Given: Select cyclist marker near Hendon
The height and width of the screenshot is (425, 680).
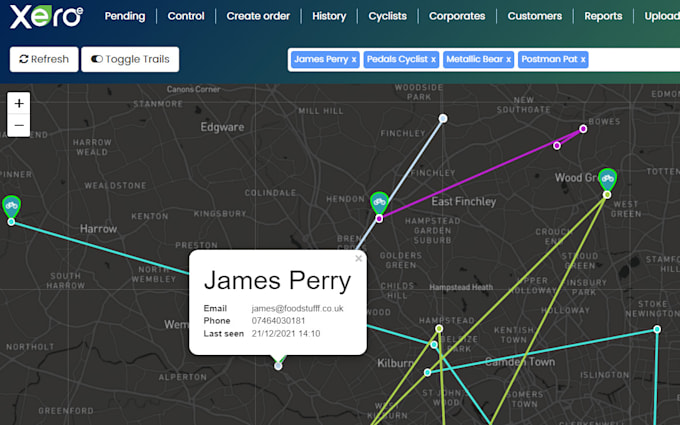Looking at the screenshot, I should tap(379, 203).
